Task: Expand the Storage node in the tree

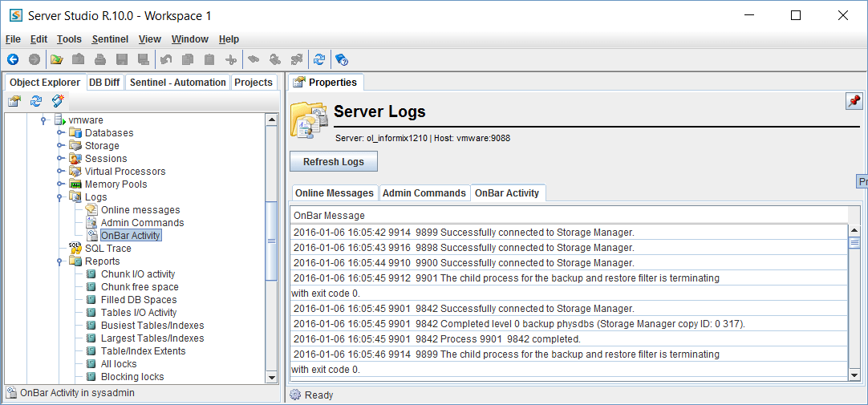Action: coord(60,146)
